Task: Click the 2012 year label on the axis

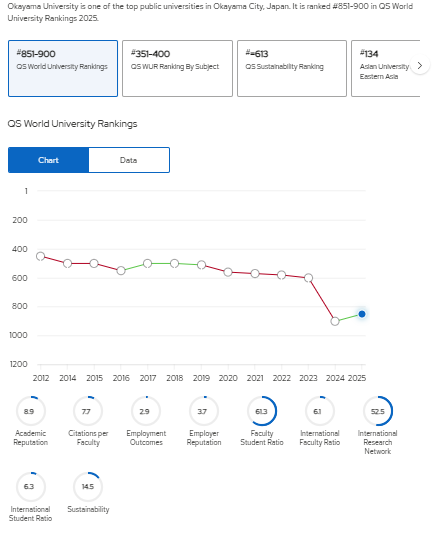Action: click(x=41, y=378)
